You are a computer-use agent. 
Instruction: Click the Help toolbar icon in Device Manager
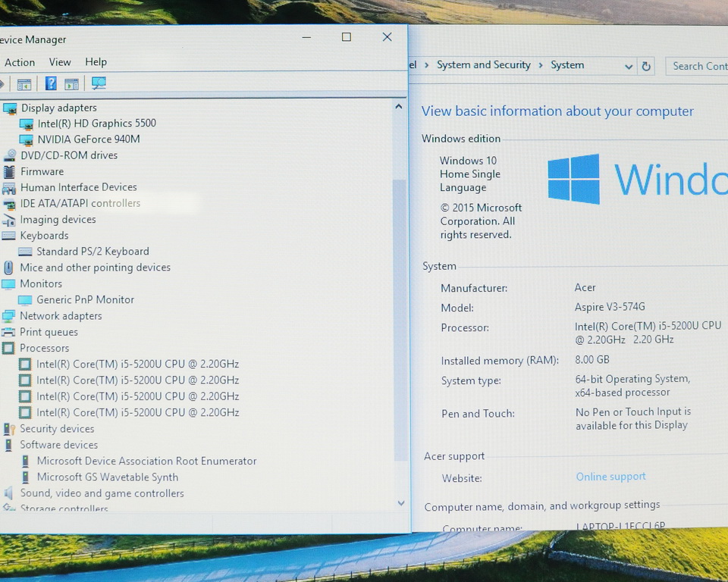(x=51, y=83)
